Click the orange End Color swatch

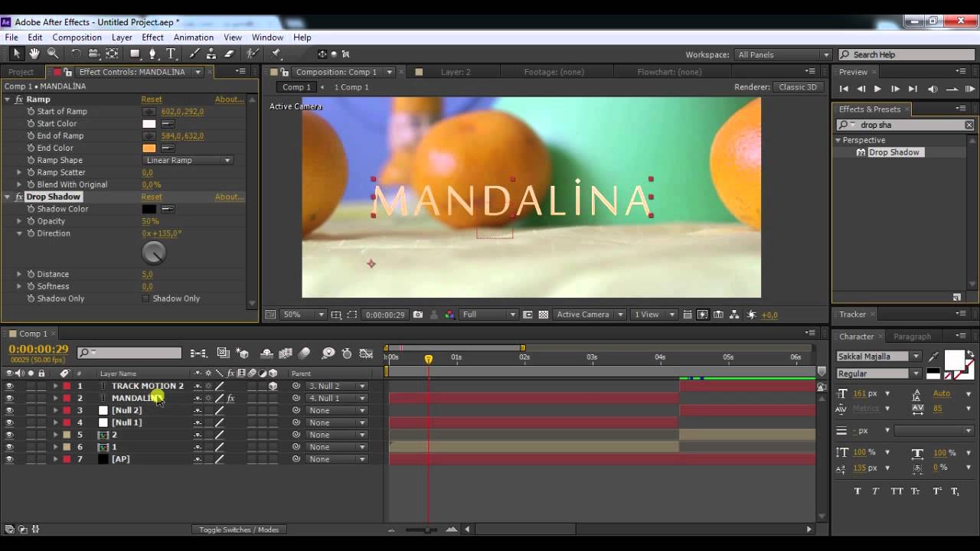tap(149, 148)
